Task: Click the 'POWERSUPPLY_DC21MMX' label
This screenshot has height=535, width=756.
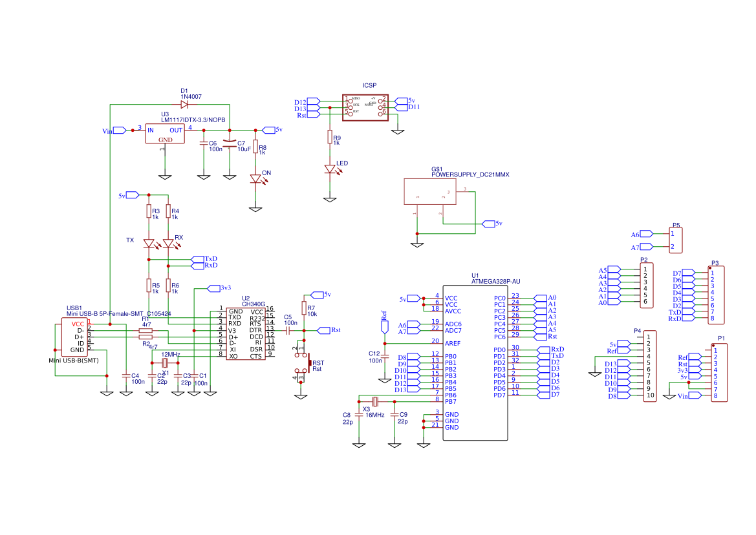Action: [x=470, y=175]
